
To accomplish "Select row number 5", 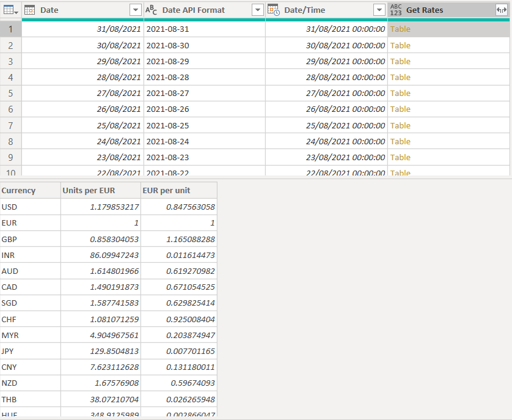I will click(x=11, y=94).
